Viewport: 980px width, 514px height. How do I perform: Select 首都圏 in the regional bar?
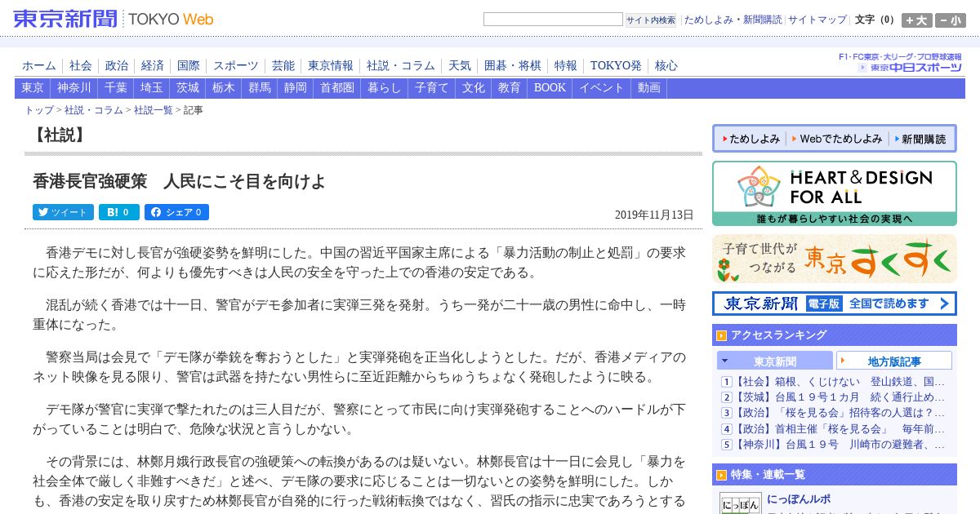pos(337,88)
